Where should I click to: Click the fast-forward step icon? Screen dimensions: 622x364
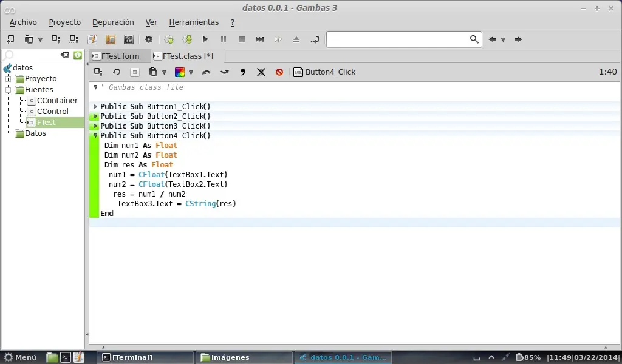pos(278,39)
